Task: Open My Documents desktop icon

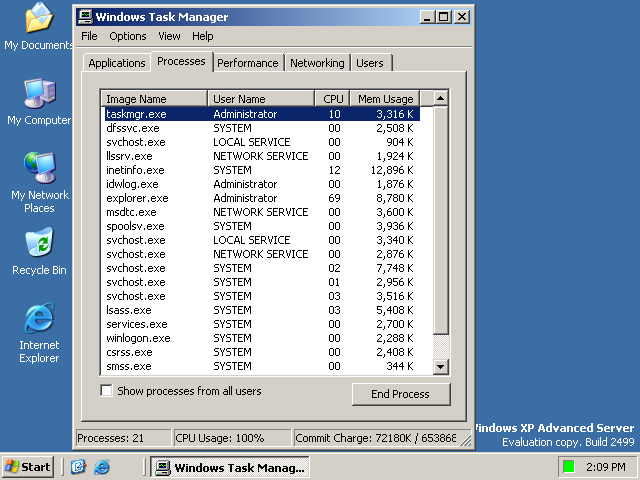Action: pos(38,20)
